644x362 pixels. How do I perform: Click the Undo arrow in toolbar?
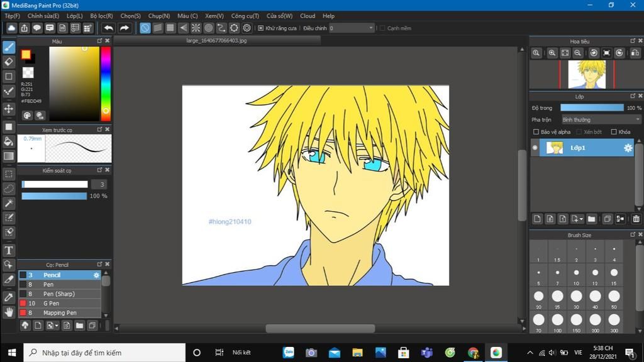108,28
